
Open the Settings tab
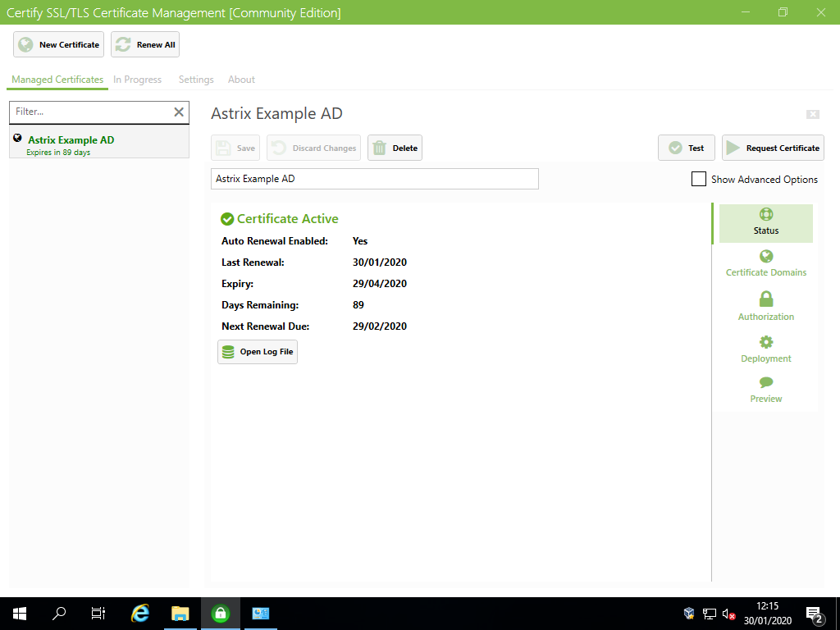[x=195, y=80]
